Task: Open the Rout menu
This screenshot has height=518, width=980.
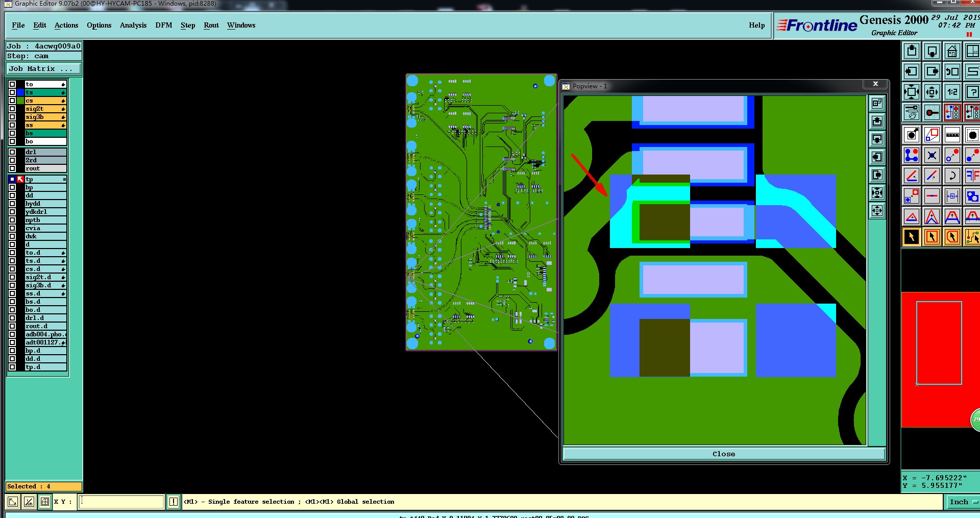Action: click(211, 25)
